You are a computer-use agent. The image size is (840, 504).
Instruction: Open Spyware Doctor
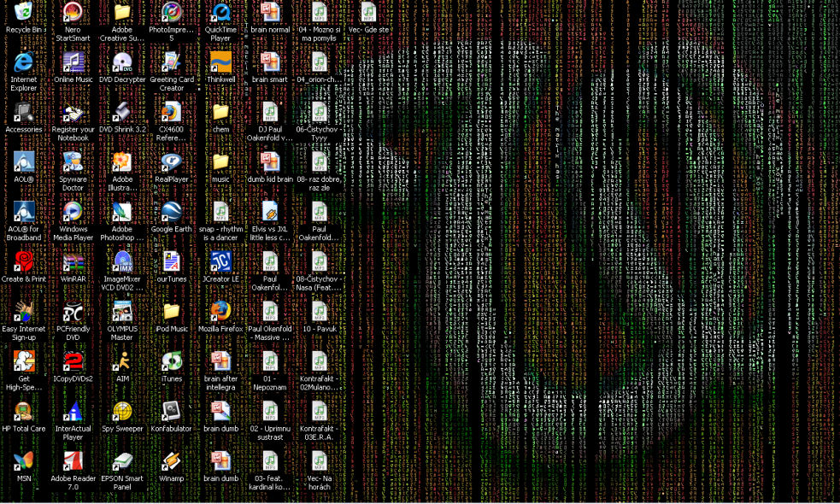coord(73,161)
